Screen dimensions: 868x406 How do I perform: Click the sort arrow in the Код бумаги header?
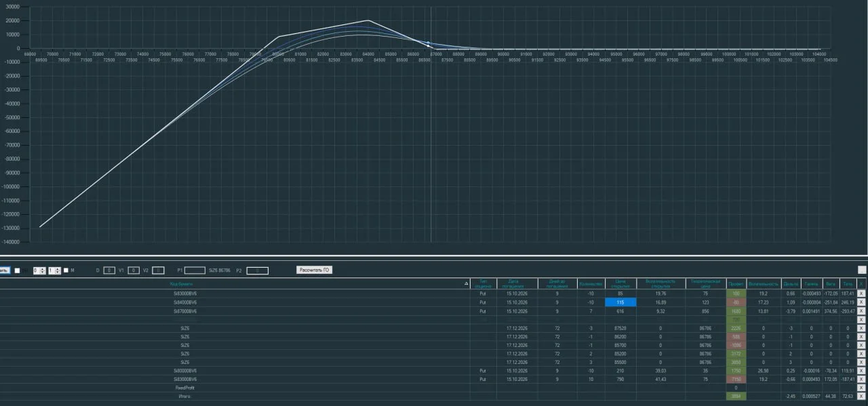pos(466,283)
